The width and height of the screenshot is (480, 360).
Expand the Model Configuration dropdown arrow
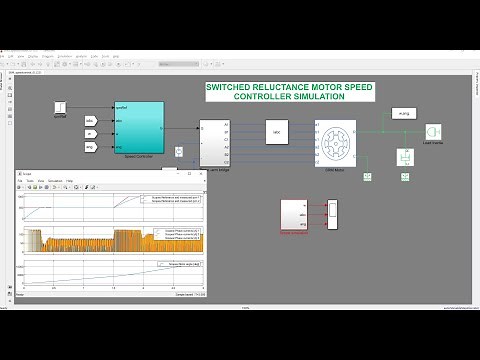click(70, 64)
